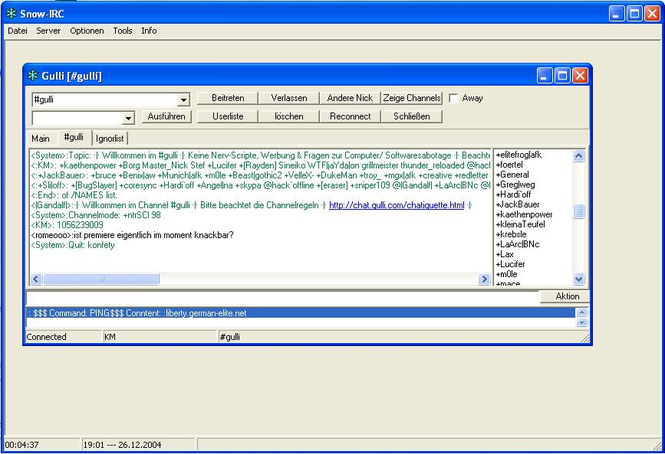Click the chat horizontal scrollbar left arrow
The height and width of the screenshot is (454, 665).
[x=36, y=279]
